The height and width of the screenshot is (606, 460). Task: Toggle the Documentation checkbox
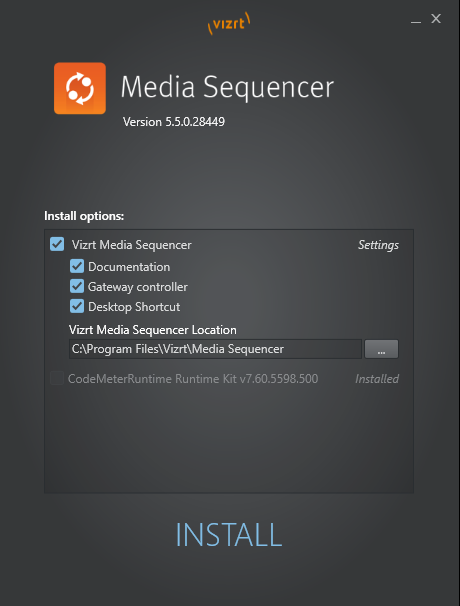77,266
